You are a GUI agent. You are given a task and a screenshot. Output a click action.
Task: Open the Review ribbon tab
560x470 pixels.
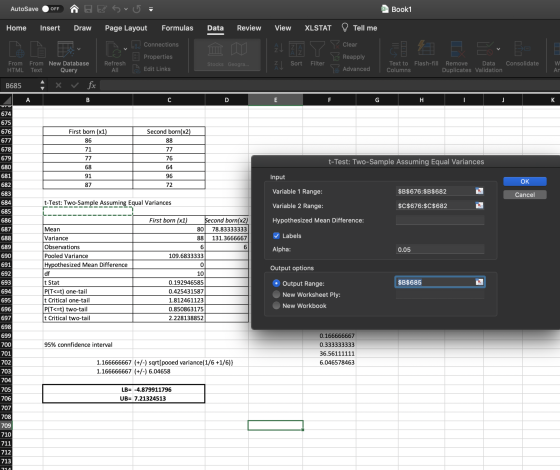[249, 28]
